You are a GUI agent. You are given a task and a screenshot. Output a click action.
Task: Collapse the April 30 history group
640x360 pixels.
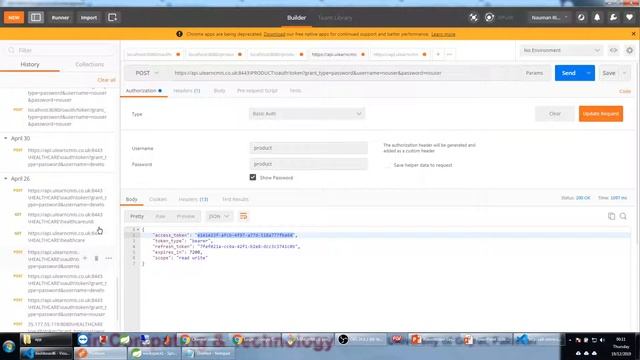pyautogui.click(x=6, y=138)
